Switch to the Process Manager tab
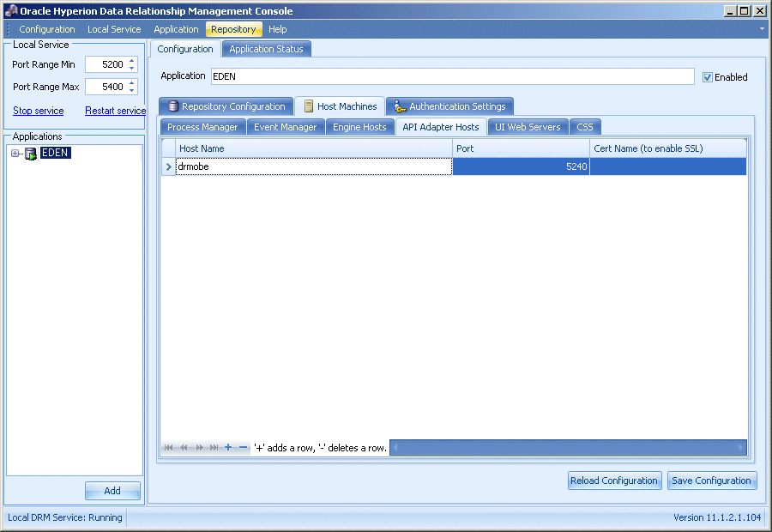Viewport: 772px width, 532px height. 202,127
